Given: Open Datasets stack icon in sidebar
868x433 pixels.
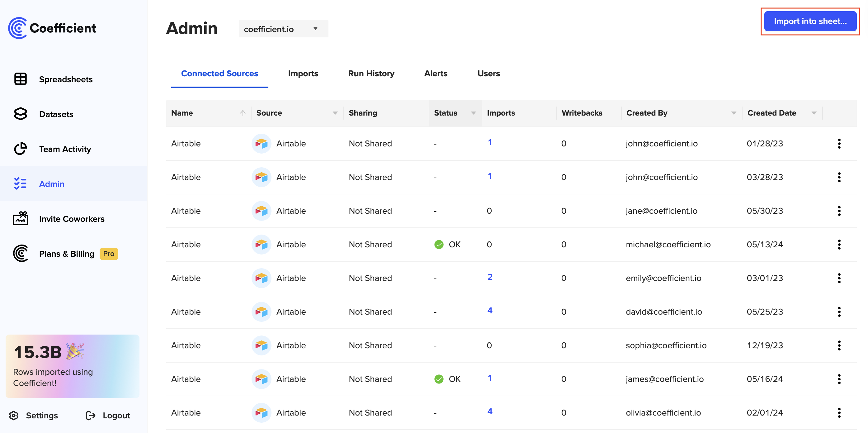Looking at the screenshot, I should point(21,114).
